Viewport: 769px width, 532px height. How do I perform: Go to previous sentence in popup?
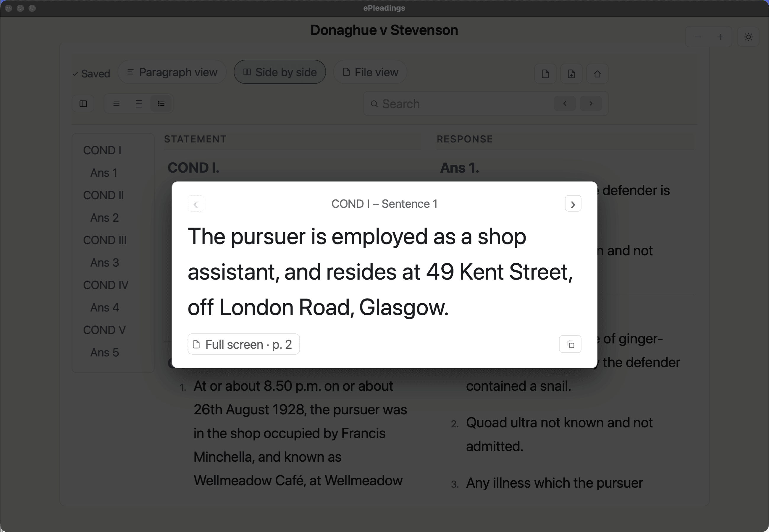tap(196, 204)
